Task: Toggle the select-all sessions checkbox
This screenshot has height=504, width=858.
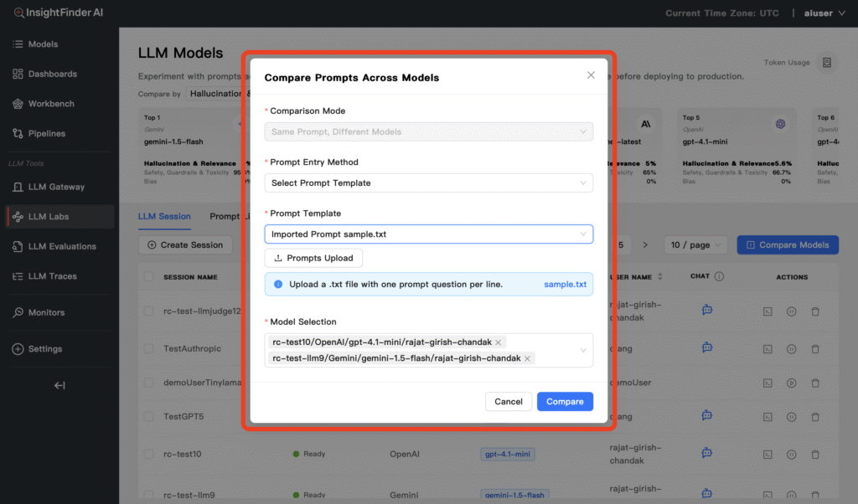Action: point(148,276)
